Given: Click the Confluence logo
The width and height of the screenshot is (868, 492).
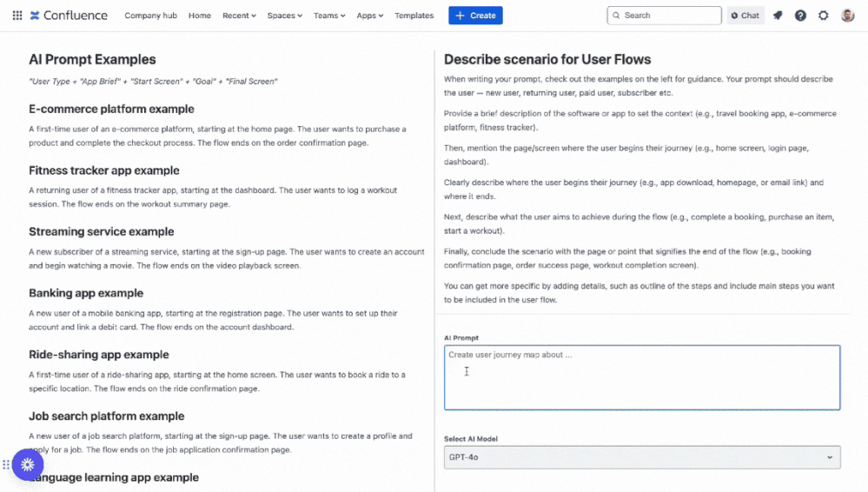Looking at the screenshot, I should pos(69,16).
